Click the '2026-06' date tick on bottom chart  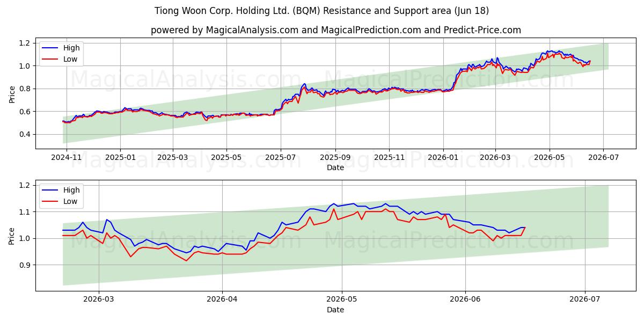[465, 299]
